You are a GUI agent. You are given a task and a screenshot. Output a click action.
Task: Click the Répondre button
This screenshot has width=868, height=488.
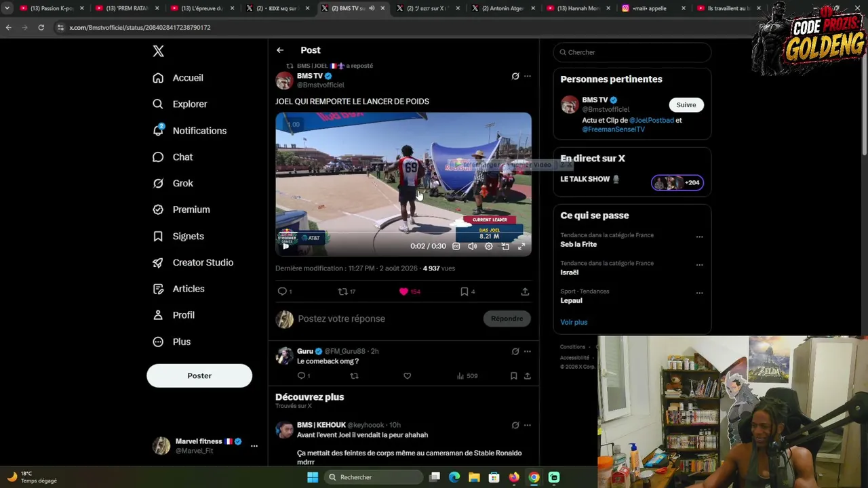click(507, 319)
